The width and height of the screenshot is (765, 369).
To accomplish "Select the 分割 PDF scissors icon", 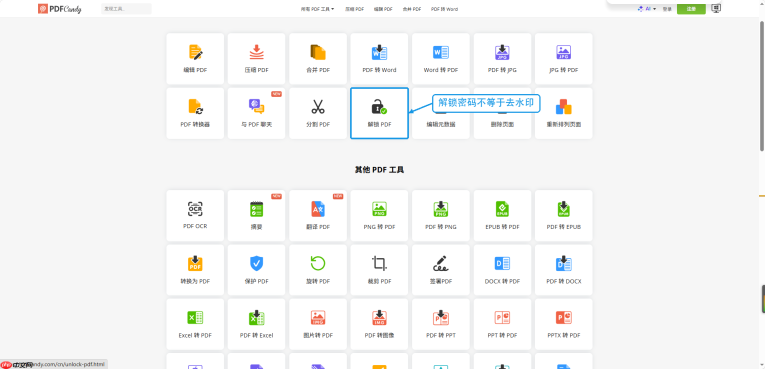I will point(318,106).
